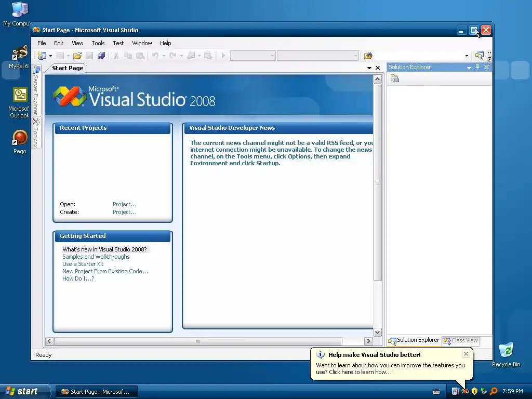
Task: Open the Tools menu
Action: pyautogui.click(x=98, y=43)
